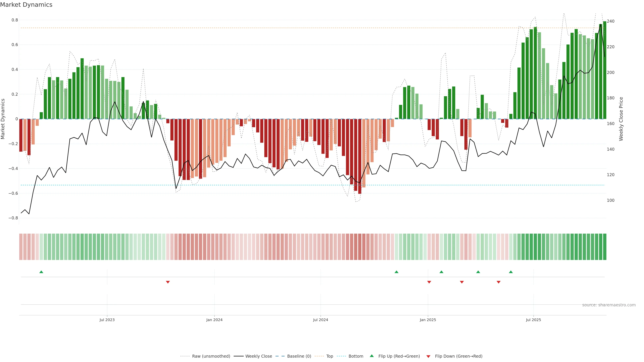Click the Jul 2025 x-axis label
The height and width of the screenshot is (362, 644).
(533, 320)
